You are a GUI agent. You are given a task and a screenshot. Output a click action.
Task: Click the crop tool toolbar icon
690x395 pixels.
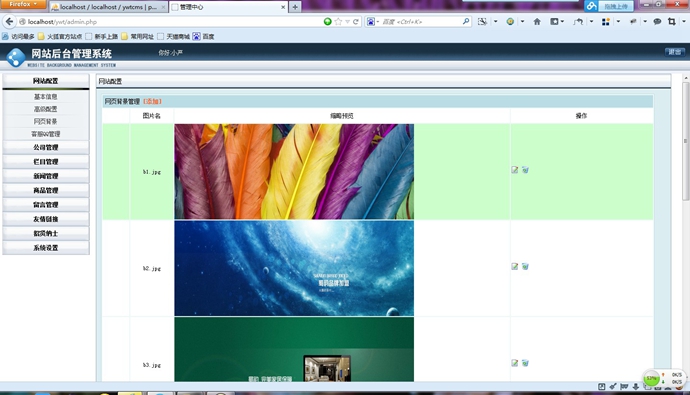tap(672, 21)
